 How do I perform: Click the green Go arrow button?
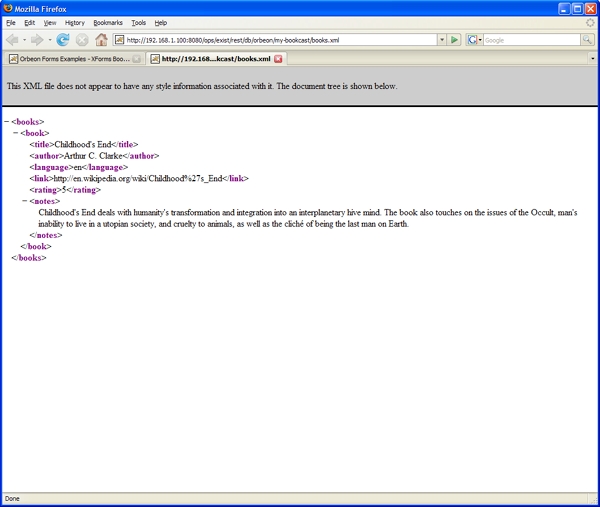pos(455,40)
